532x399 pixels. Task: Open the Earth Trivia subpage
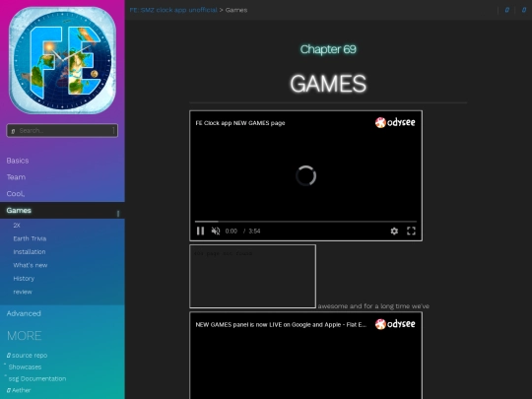(x=30, y=238)
